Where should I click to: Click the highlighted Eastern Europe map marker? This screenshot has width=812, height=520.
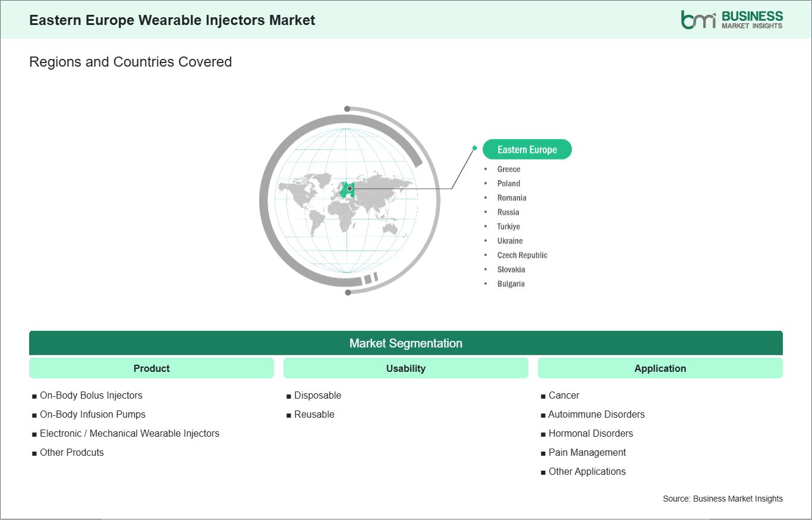pyautogui.click(x=350, y=189)
